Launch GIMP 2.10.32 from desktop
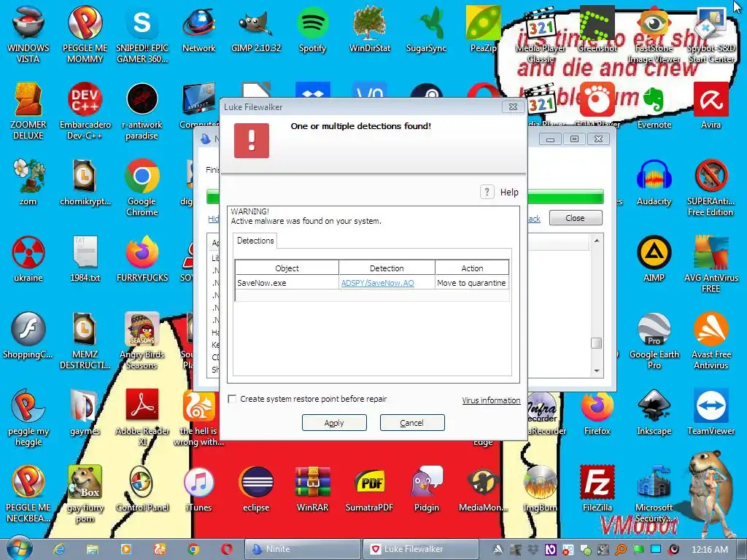This screenshot has width=747, height=560. 256,29
